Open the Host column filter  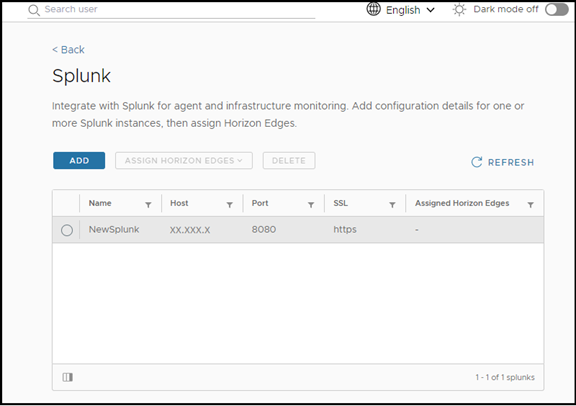pyautogui.click(x=230, y=205)
